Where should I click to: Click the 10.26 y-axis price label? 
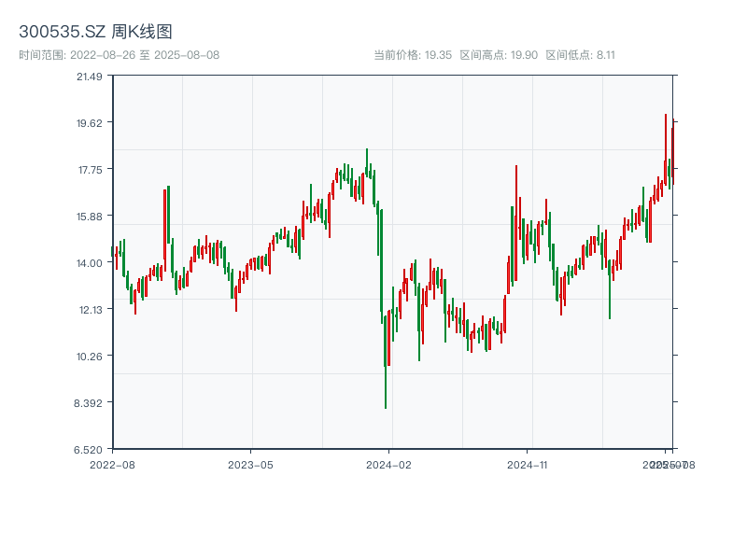[x=90, y=357]
